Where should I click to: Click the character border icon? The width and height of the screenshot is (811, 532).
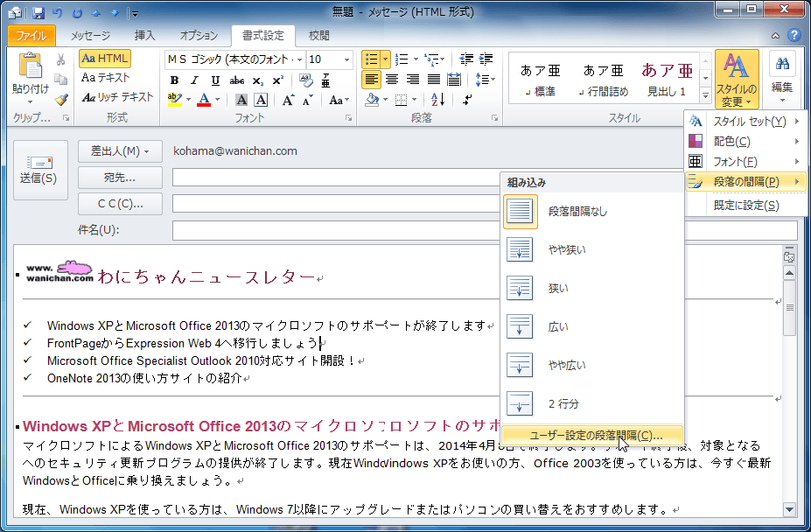point(262,100)
